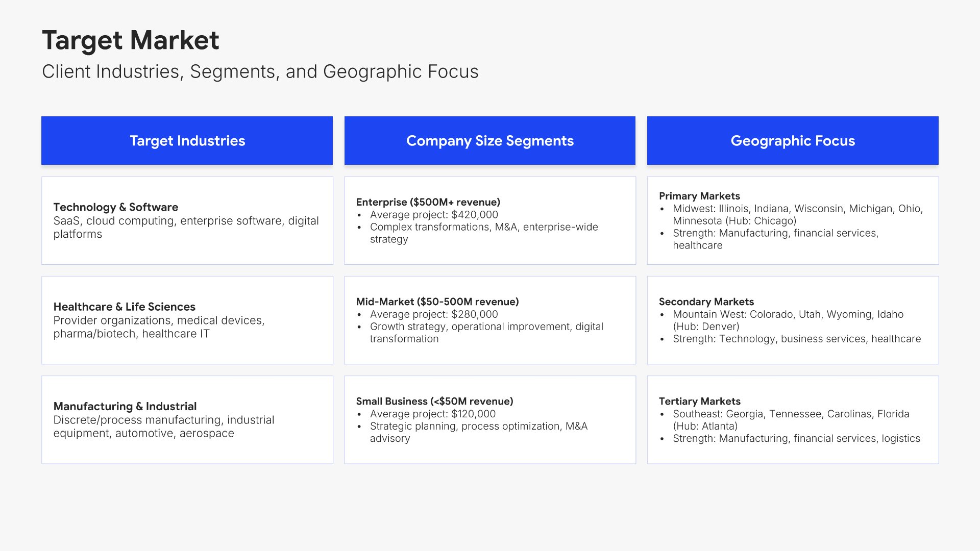Click the Average project: $420,000 bullet
The width and height of the screenshot is (980, 551).
pyautogui.click(x=434, y=215)
